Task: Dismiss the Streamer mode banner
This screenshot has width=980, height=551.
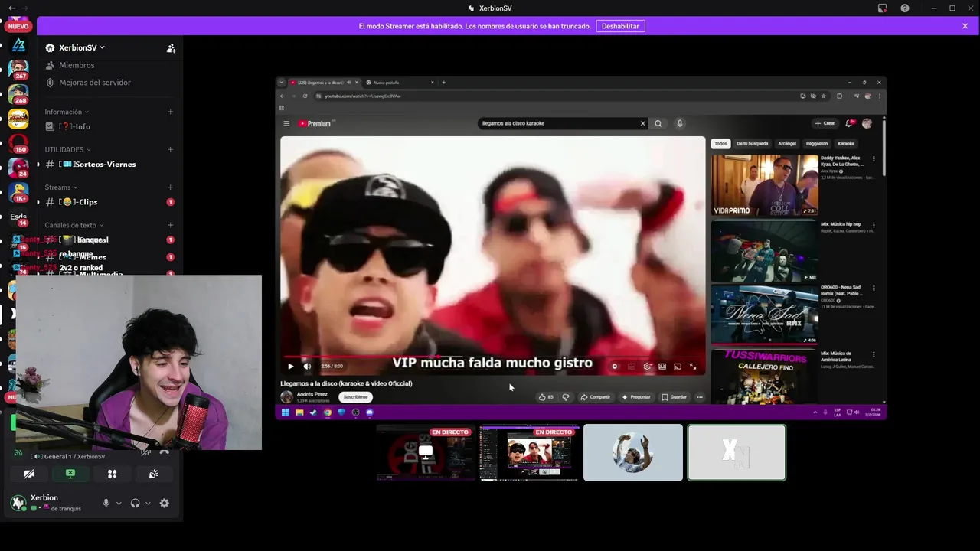Action: [x=965, y=26]
